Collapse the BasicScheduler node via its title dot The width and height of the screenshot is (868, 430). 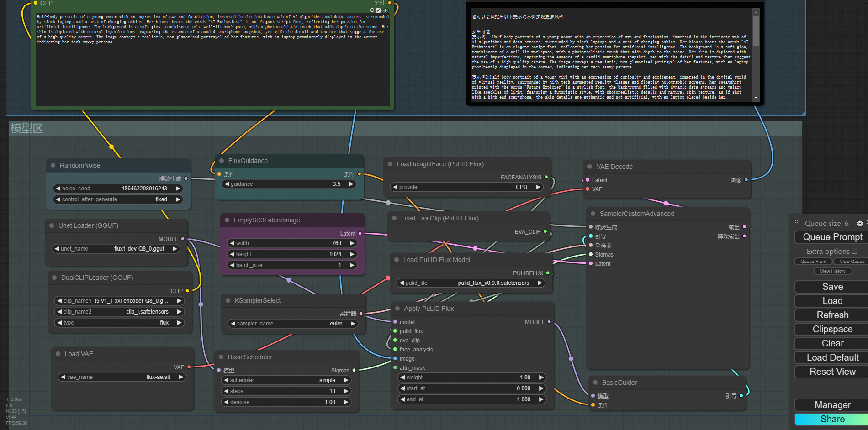pos(221,357)
